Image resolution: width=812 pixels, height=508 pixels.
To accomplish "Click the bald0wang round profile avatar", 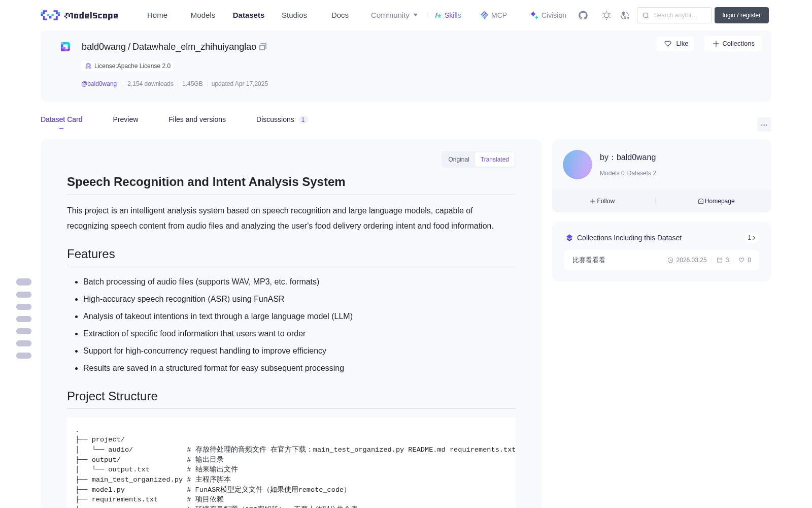I will tap(578, 165).
